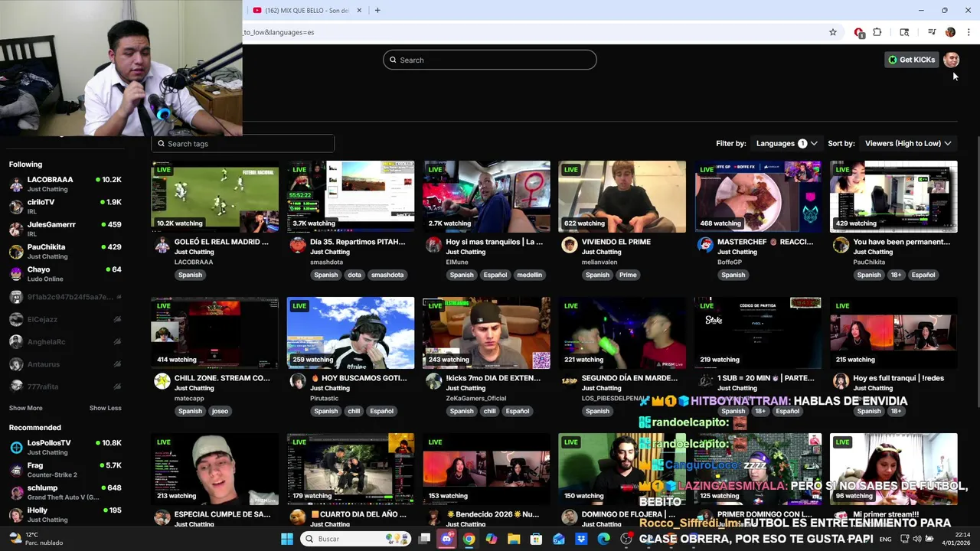980x551 pixels.
Task: Open the Día 35. Repartimos PITAH stream thumbnail
Action: pyautogui.click(x=351, y=197)
